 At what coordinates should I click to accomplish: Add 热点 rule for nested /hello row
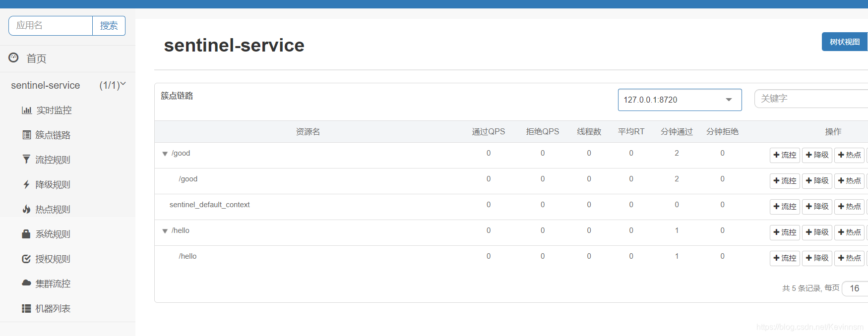coord(849,258)
